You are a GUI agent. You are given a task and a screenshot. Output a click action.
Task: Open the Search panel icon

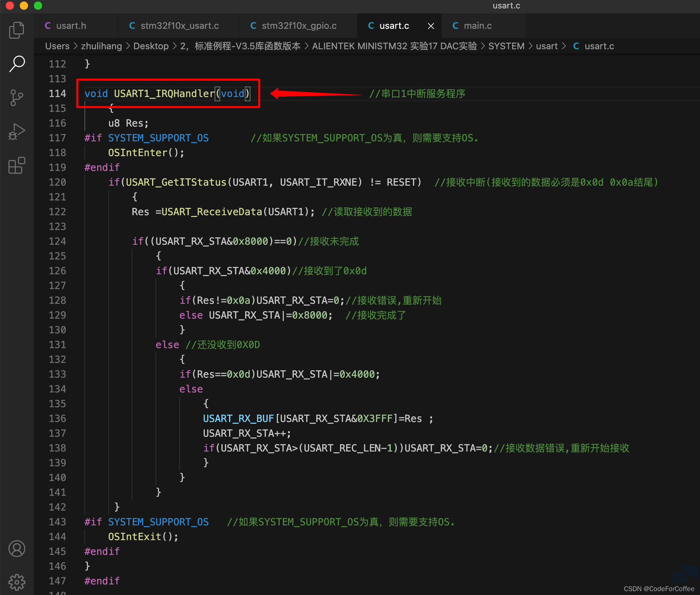17,64
